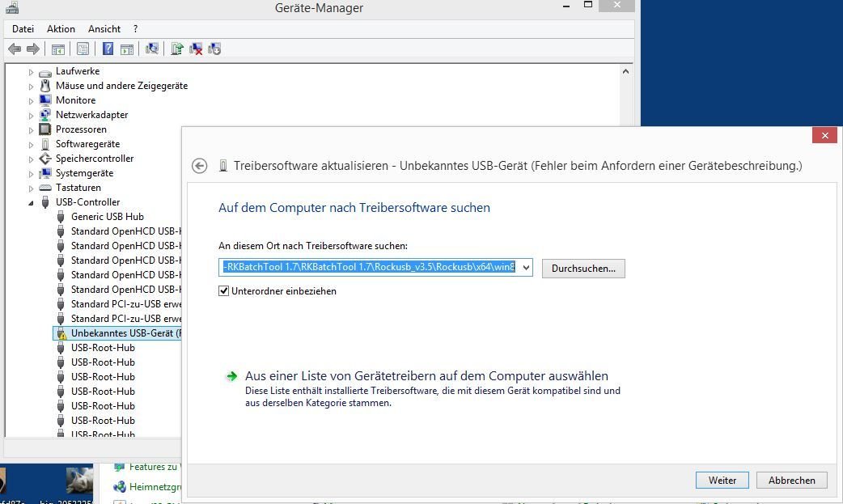Click the Weiter button
Screen dimensions: 843x504
pyautogui.click(x=722, y=480)
